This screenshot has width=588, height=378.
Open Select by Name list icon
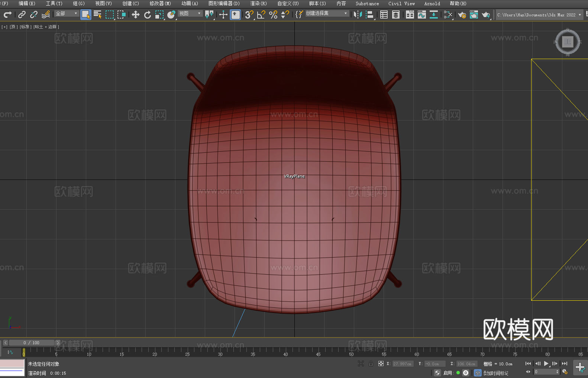[x=98, y=14]
